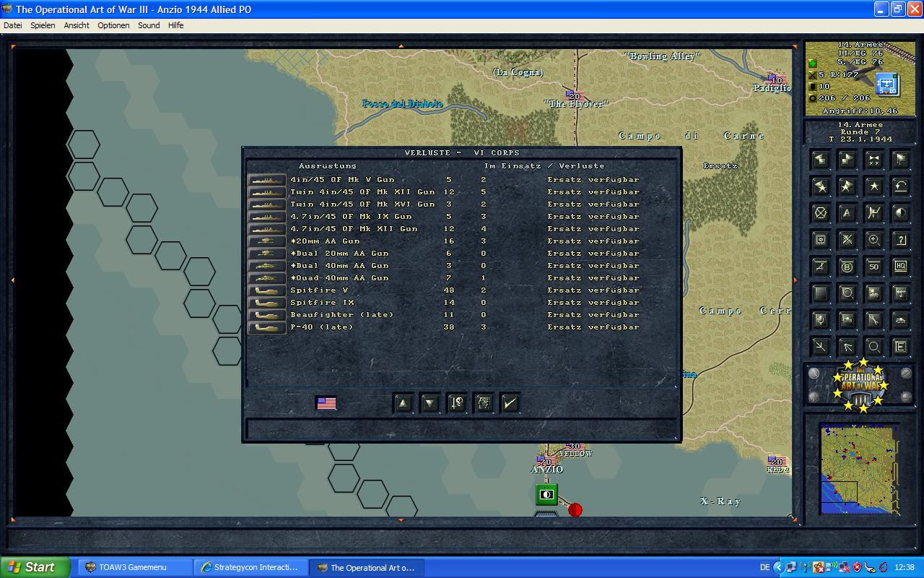Click the crossed-out A button in the control panel

tap(820, 267)
